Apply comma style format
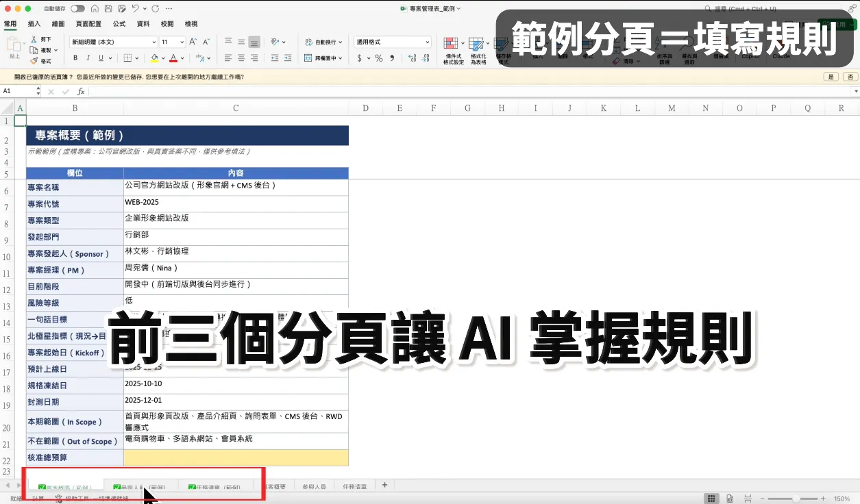The width and height of the screenshot is (860, 504). (x=392, y=59)
